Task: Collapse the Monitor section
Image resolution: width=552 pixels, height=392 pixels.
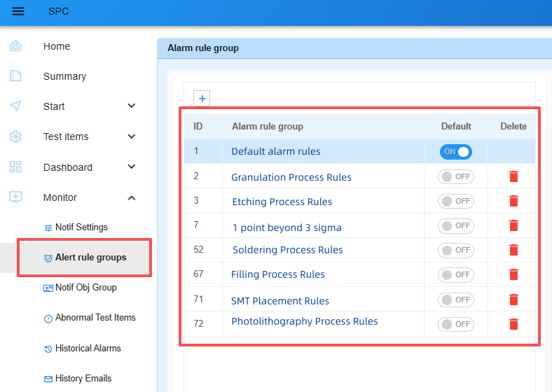Action: 132,197
